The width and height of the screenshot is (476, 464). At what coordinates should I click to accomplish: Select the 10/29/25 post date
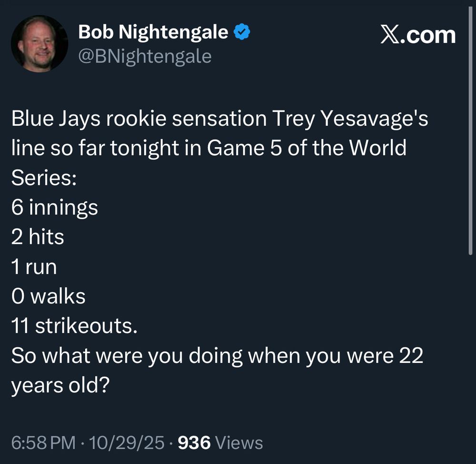[126, 443]
